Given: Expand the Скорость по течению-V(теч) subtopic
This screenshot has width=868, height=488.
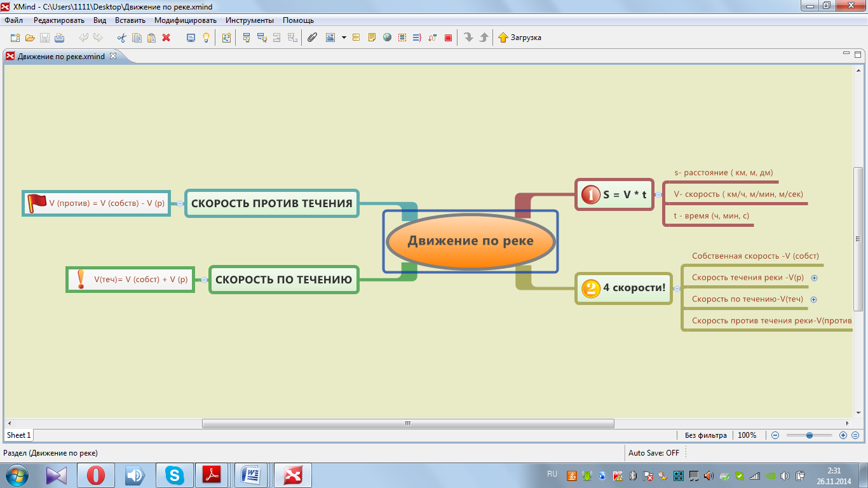Looking at the screenshot, I should (813, 299).
